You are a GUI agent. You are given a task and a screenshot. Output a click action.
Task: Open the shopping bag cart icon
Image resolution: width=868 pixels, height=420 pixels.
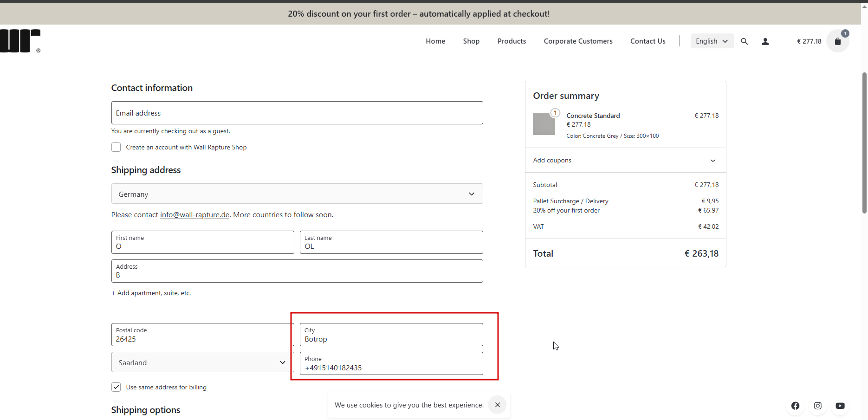pos(838,41)
